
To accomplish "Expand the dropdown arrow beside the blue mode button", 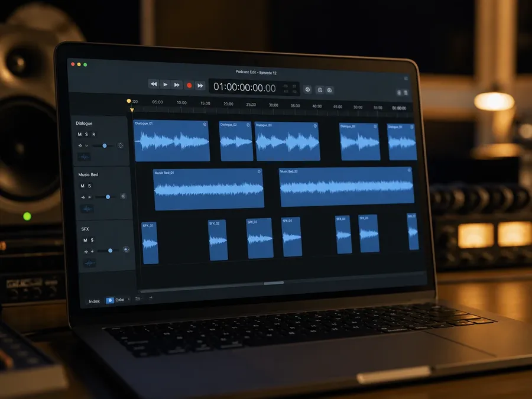I will click(129, 299).
